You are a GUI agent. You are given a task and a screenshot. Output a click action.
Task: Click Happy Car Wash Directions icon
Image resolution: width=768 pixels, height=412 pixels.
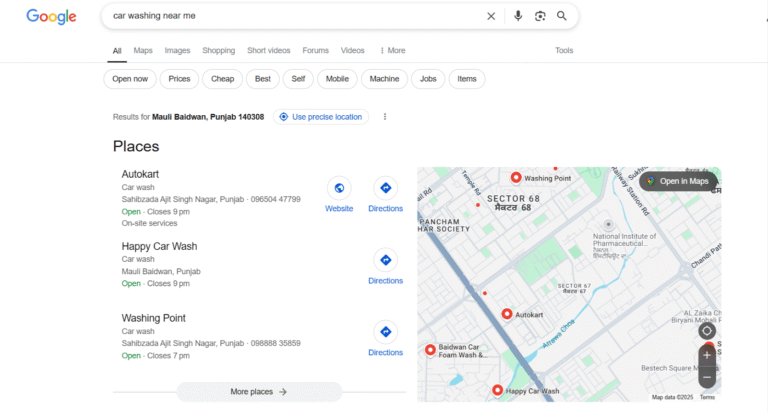(x=385, y=260)
